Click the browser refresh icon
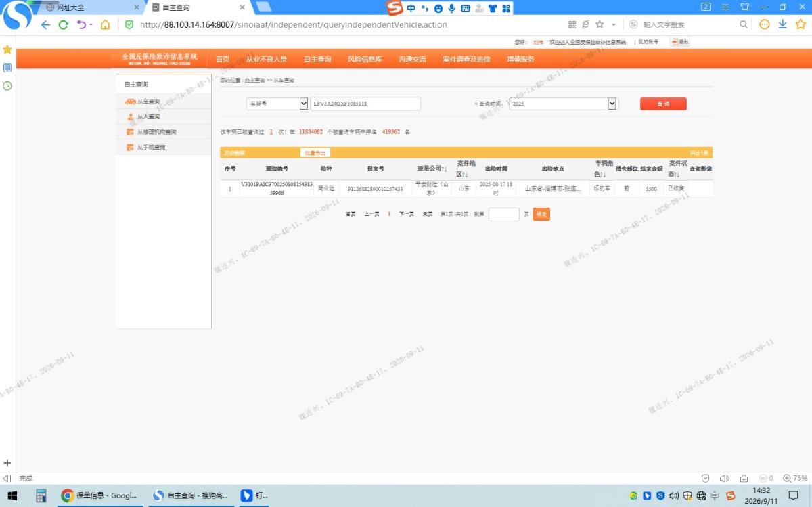This screenshot has width=812, height=507. (x=64, y=24)
